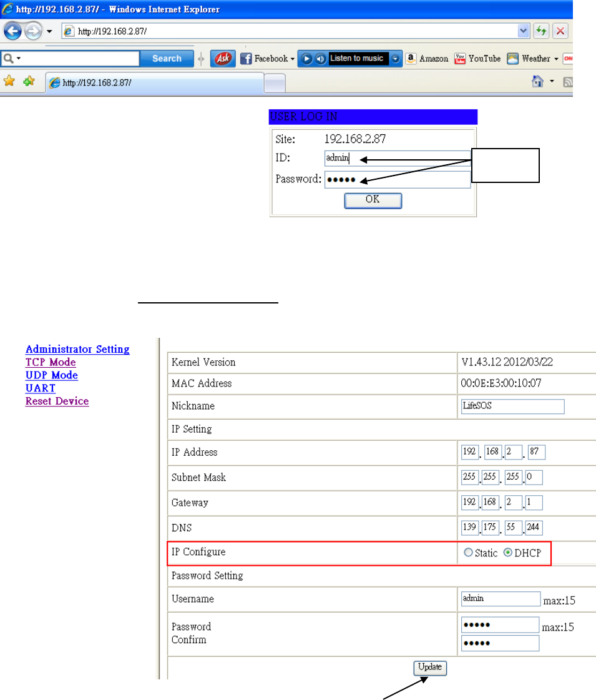Click the address bar showing http://192.168.2.87/
Viewport: 596px width, 700px height.
click(x=290, y=31)
